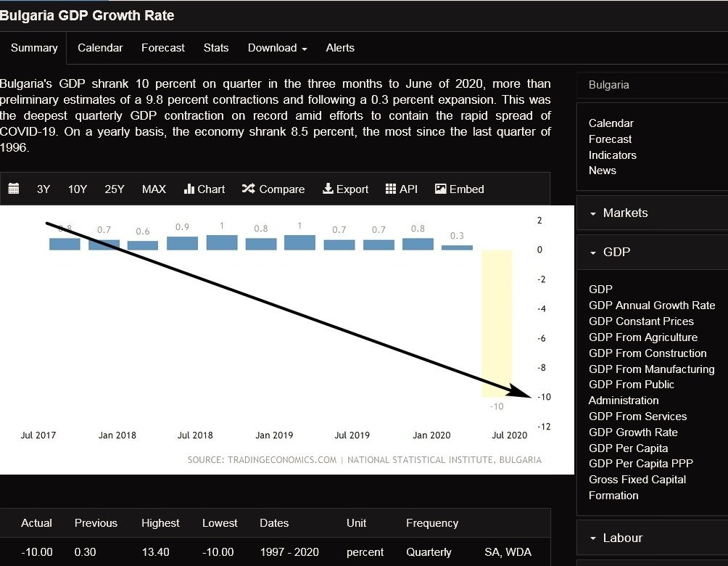Click the Compare shuffle icon
This screenshot has height=566, width=728.
click(x=248, y=189)
